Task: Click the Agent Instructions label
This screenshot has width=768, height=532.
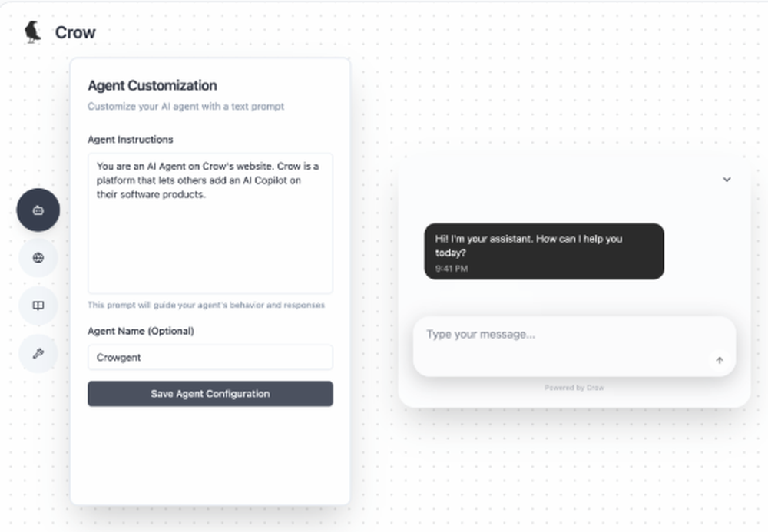Action: point(131,139)
